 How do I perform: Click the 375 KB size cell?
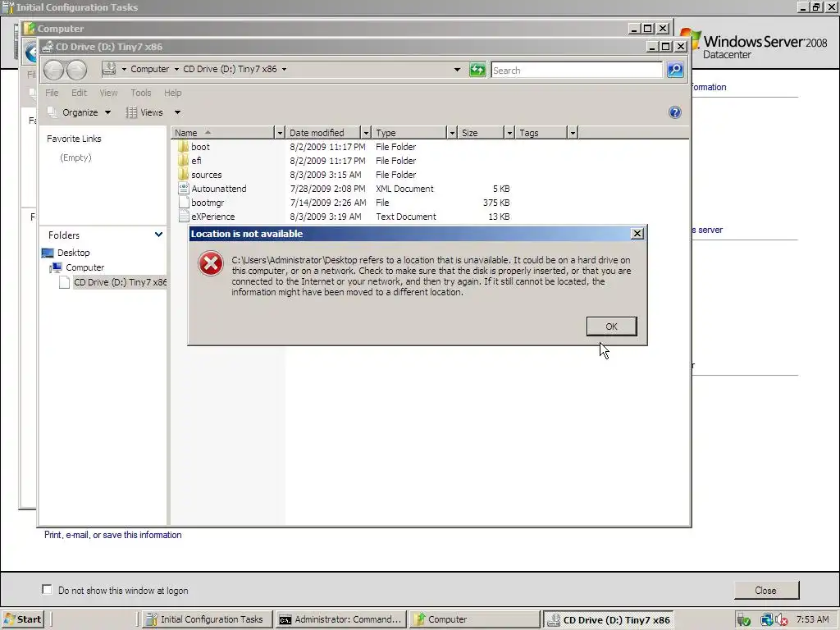pyautogui.click(x=496, y=203)
